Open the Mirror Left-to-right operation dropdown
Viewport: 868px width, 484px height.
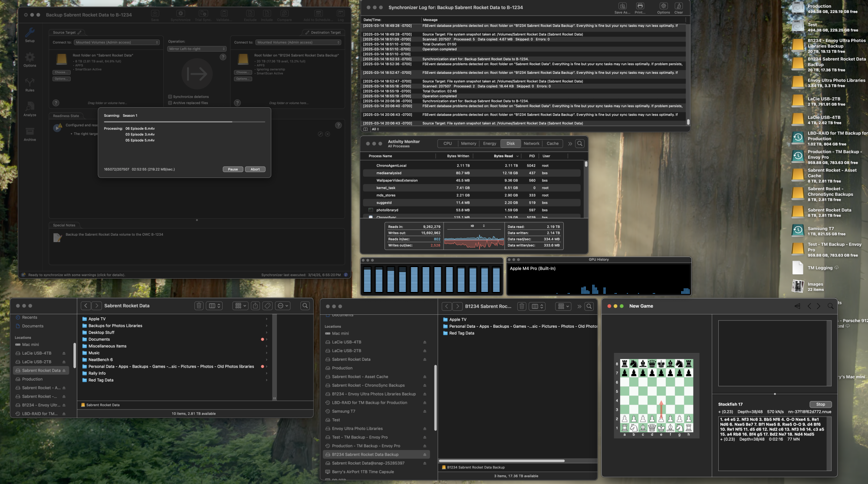[197, 49]
